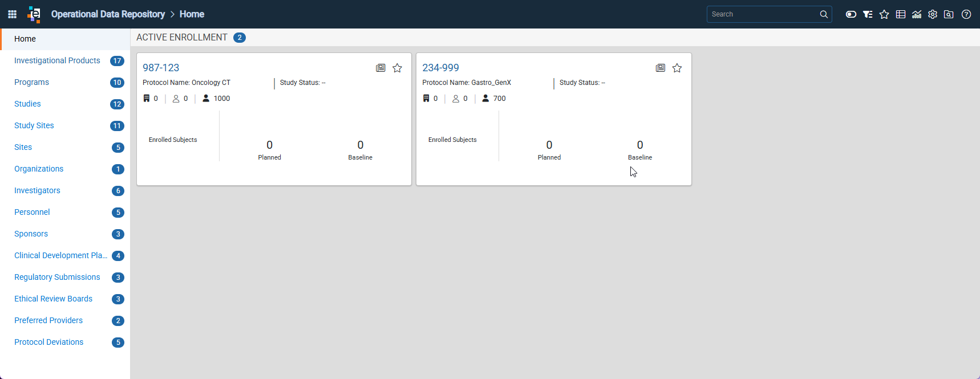Click outline person icon on 234-999 card
The image size is (980, 379).
pos(456,99)
